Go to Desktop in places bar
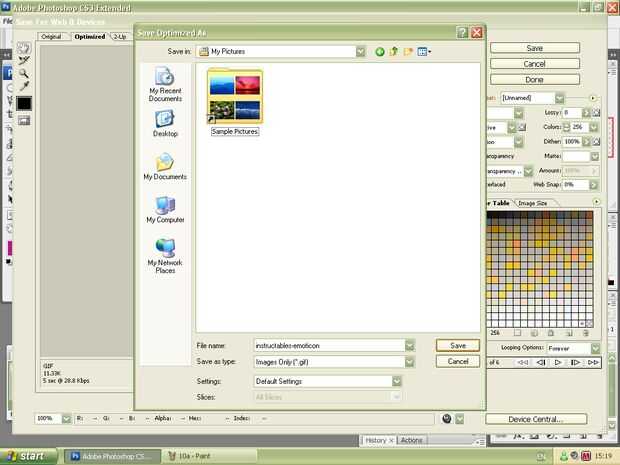620x465 pixels. point(165,124)
